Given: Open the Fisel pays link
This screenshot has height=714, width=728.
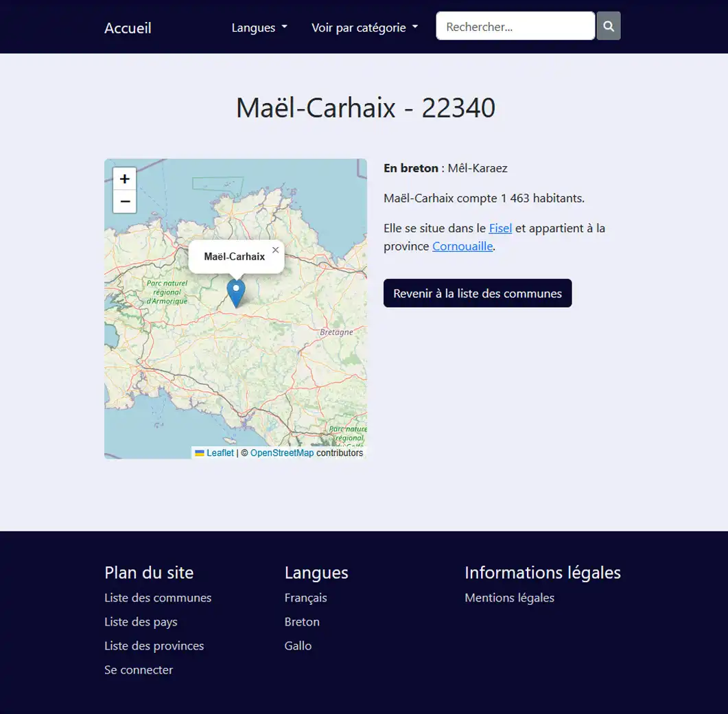Looking at the screenshot, I should (500, 228).
